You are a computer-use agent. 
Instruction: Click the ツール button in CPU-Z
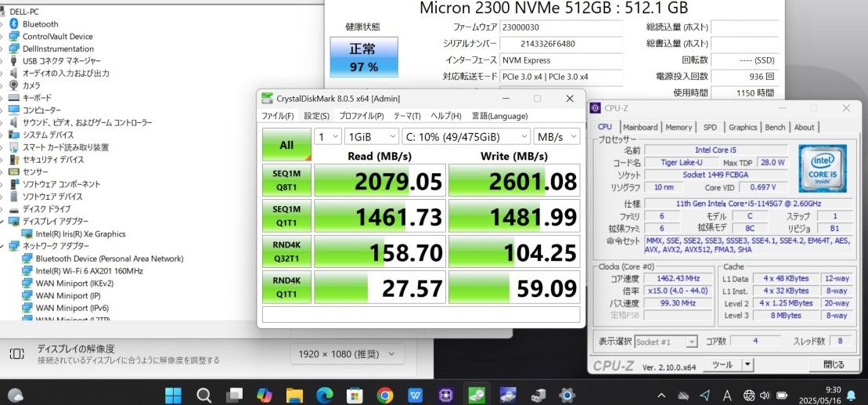[722, 364]
